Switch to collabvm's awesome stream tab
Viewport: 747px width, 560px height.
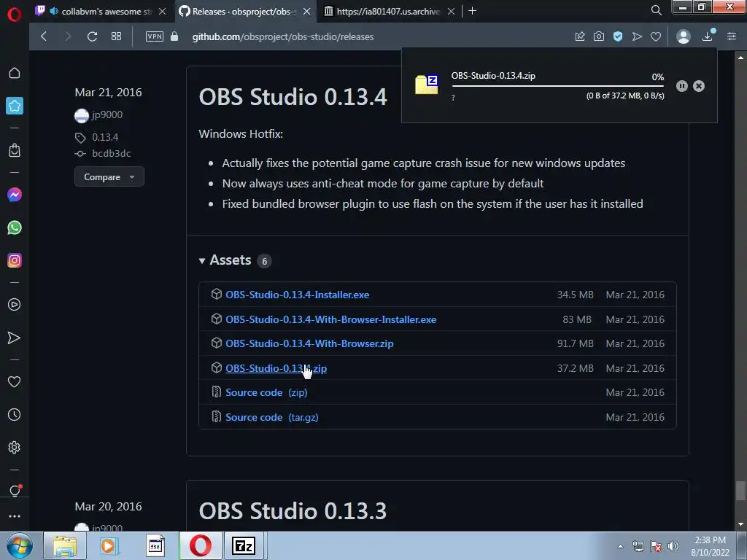[101, 12]
